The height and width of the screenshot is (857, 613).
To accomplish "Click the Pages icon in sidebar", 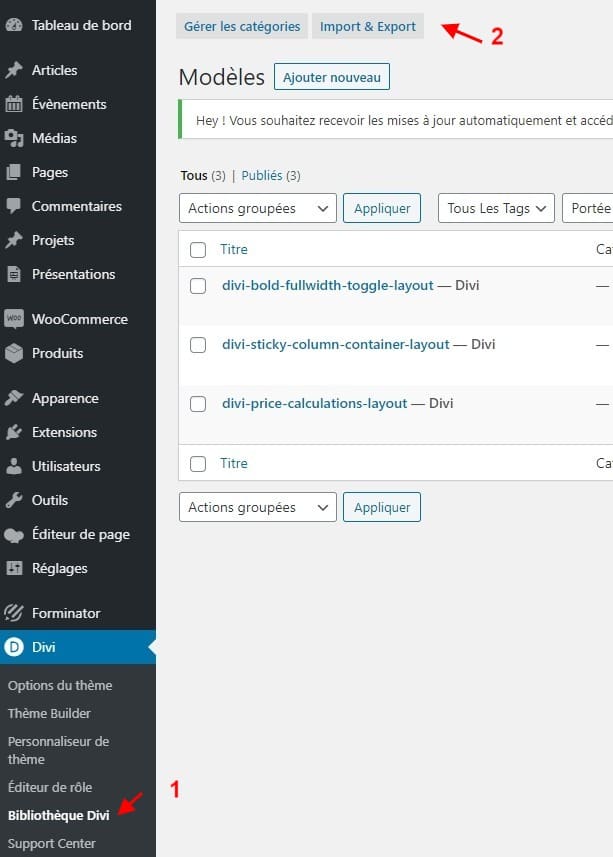I will (x=14, y=172).
